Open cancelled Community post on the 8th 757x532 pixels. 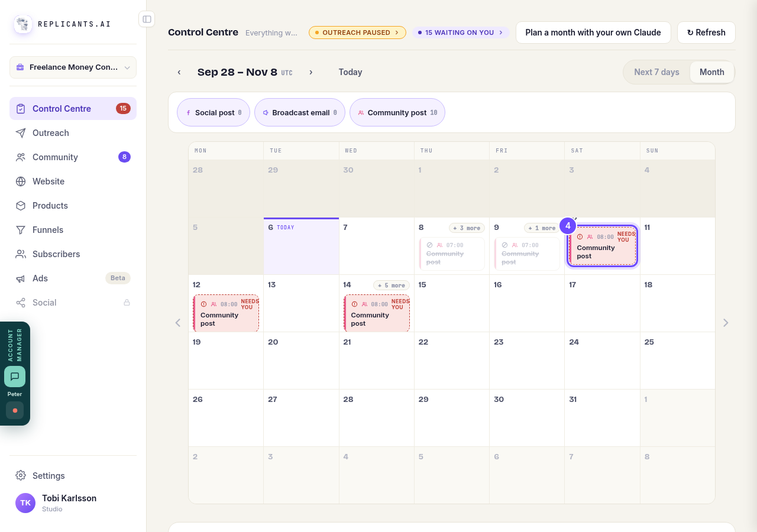click(452, 254)
